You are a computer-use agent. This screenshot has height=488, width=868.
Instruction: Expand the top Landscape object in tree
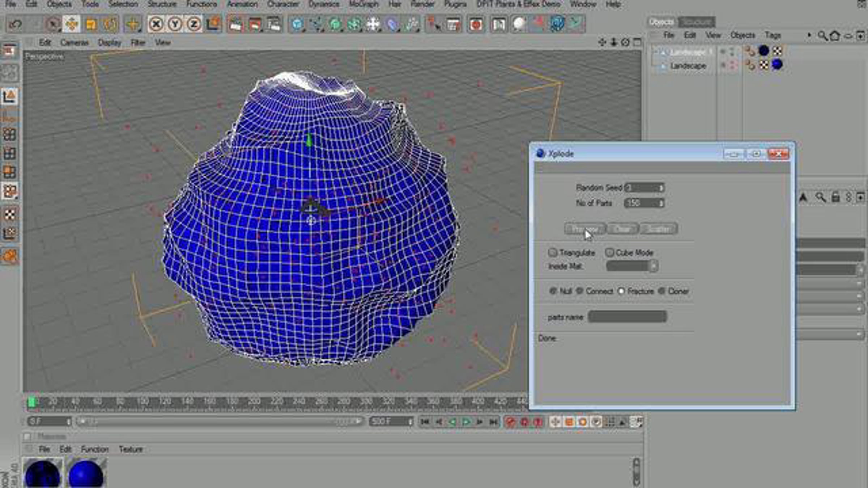coord(655,52)
